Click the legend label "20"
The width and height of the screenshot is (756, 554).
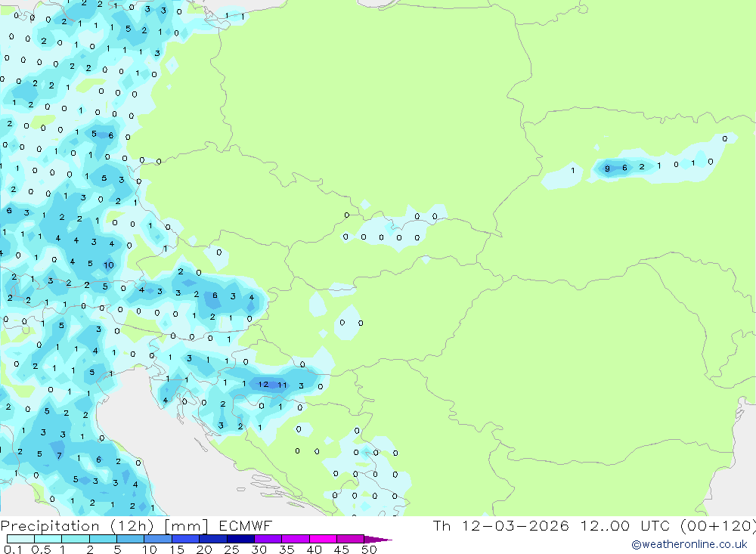pos(204,549)
